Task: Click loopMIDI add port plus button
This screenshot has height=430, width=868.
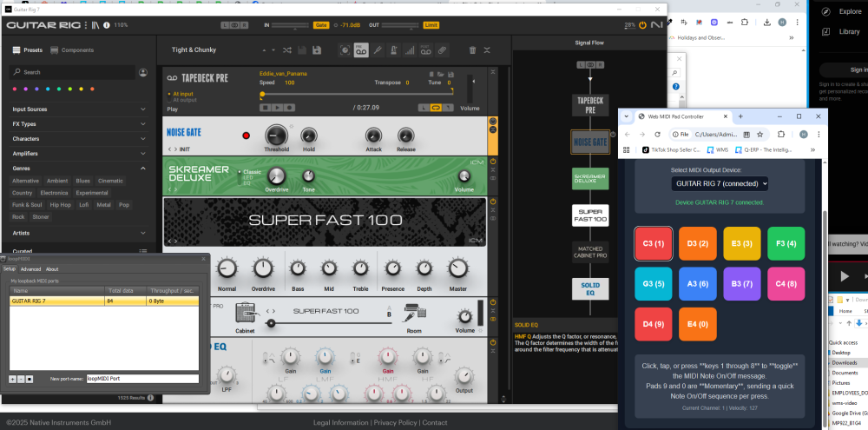Action: (13, 379)
